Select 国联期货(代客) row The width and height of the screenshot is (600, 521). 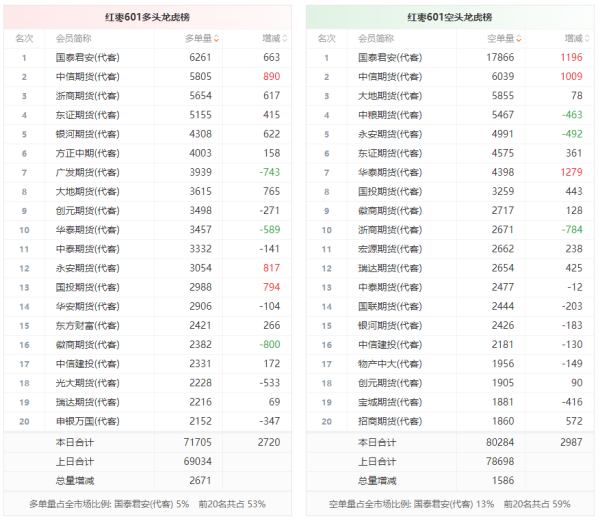pos(450,306)
